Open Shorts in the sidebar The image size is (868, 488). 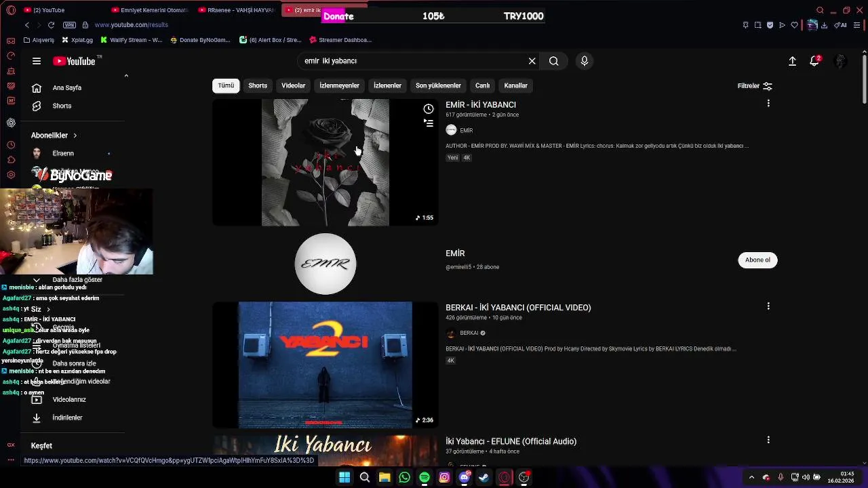tap(62, 106)
